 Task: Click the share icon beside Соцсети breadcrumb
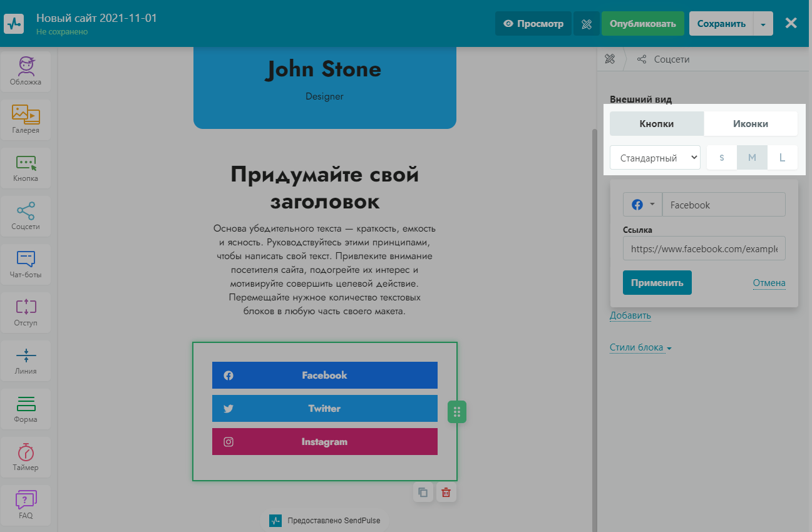click(x=642, y=59)
